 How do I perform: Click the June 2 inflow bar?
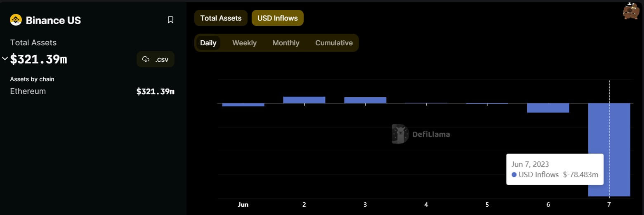click(x=304, y=100)
